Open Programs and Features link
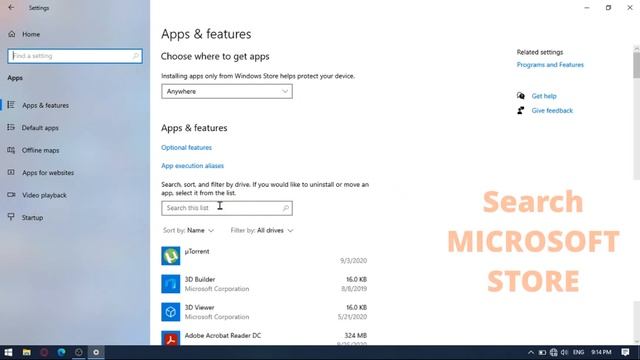640x360 pixels. [x=550, y=65]
